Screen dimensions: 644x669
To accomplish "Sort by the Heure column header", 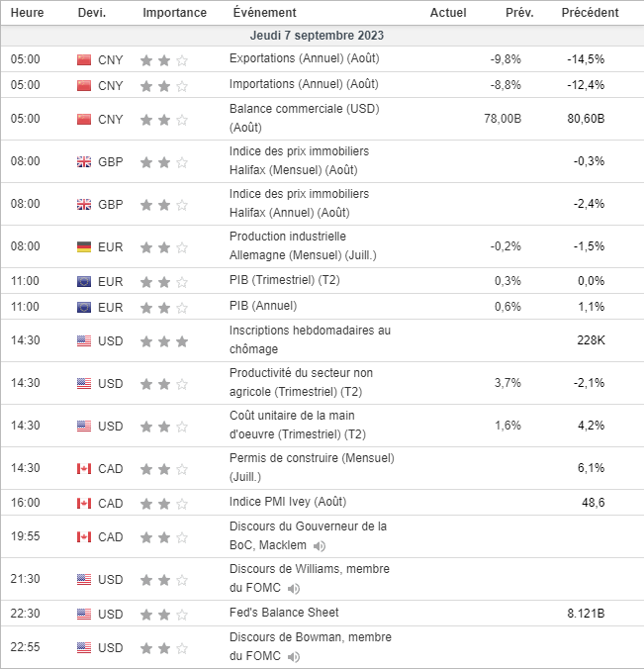I will (26, 13).
